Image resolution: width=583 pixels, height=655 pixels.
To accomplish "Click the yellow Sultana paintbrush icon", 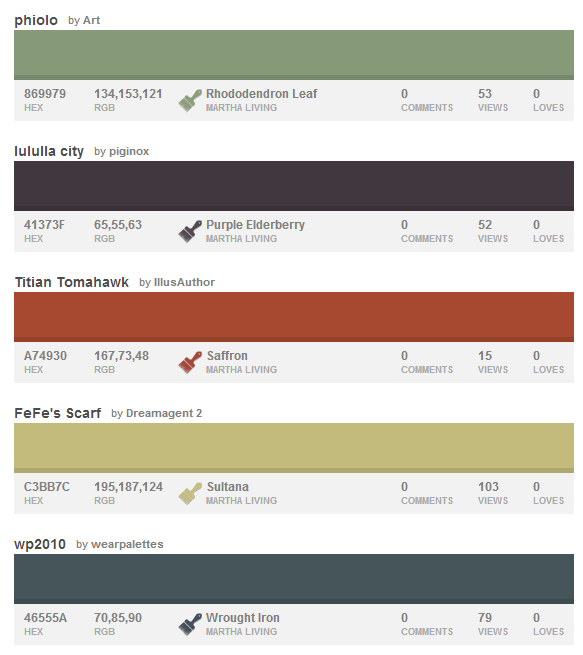I will (x=190, y=493).
